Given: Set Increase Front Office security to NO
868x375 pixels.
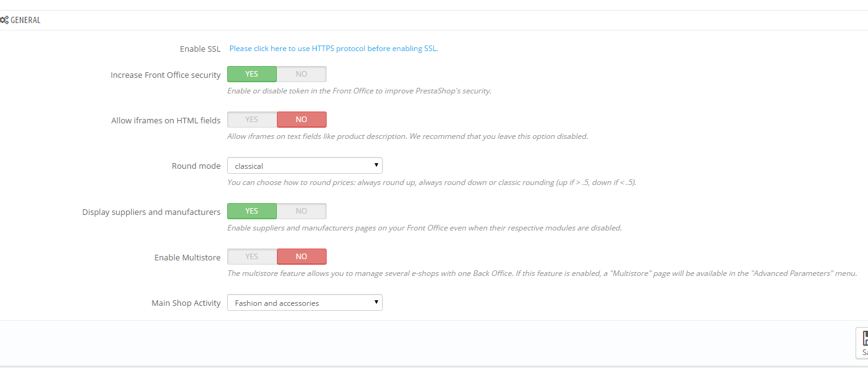Looking at the screenshot, I should coord(302,74).
